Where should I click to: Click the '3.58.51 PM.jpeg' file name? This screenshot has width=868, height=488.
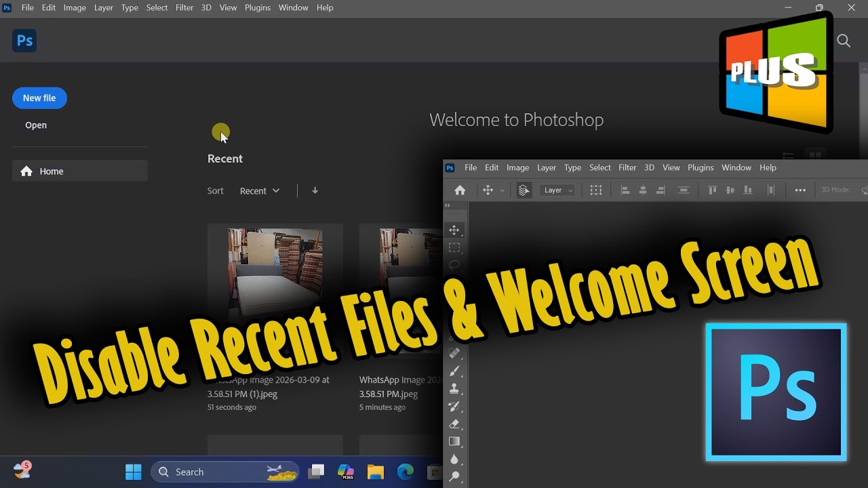(389, 394)
